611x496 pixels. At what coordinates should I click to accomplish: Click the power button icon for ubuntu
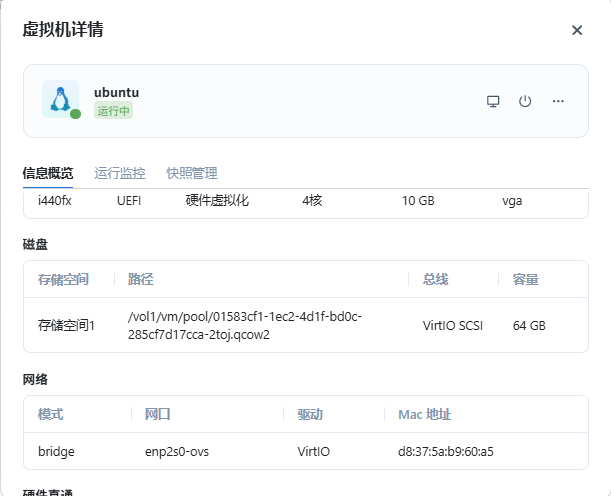[525, 101]
